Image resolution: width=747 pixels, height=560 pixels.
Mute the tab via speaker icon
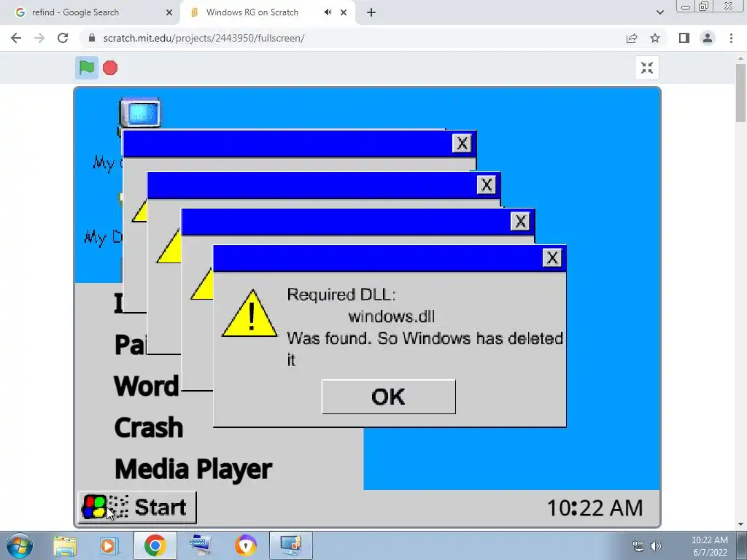pyautogui.click(x=328, y=12)
